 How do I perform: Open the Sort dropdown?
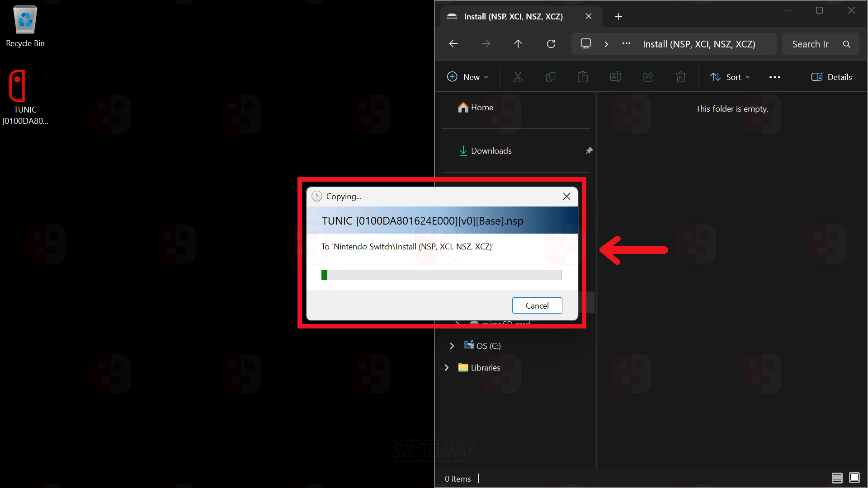click(x=730, y=77)
